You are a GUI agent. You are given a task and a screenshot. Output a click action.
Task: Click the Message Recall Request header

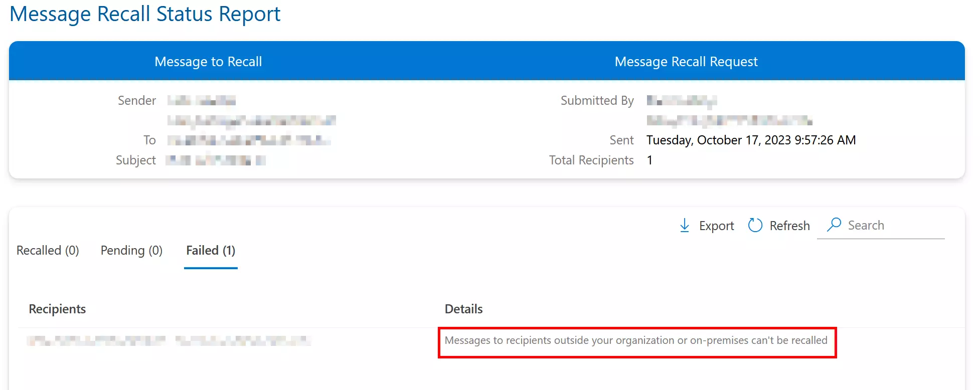click(686, 62)
